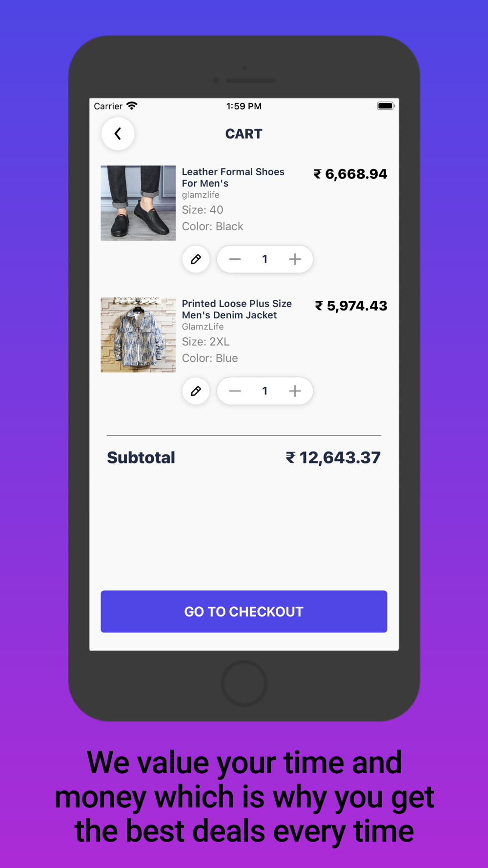
Task: Click the battery indicator icon
Action: point(386,105)
